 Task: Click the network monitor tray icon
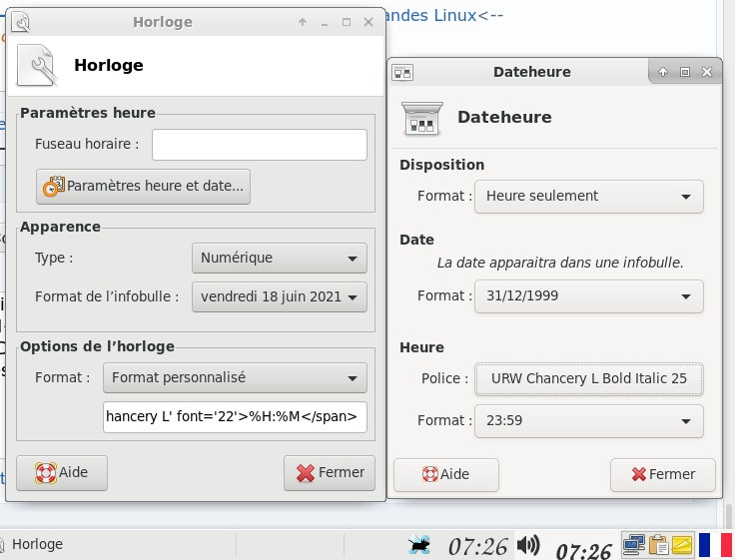[x=633, y=545]
